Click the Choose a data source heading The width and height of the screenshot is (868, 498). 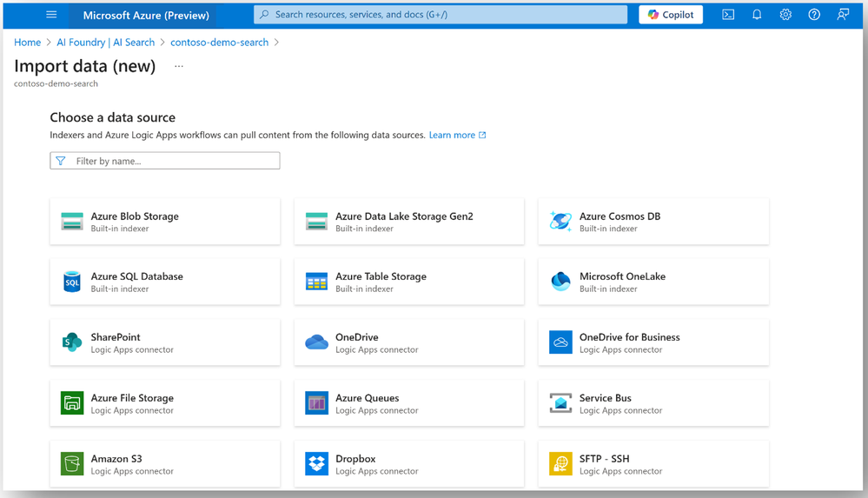pyautogui.click(x=112, y=117)
